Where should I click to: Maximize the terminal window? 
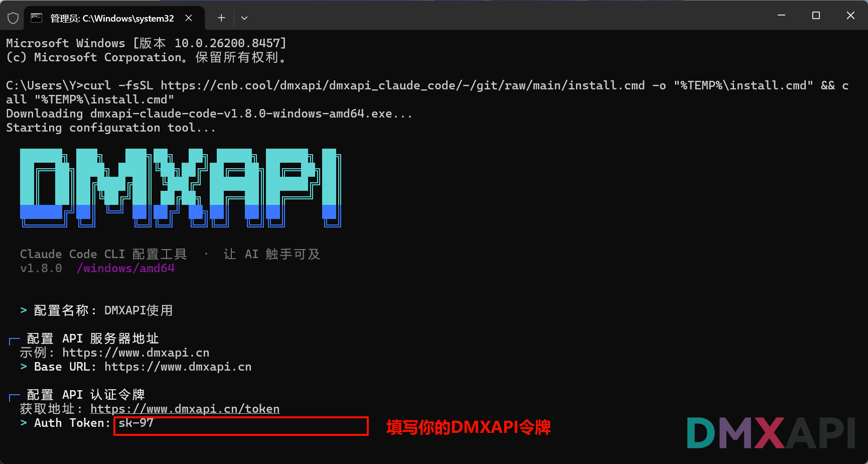click(x=816, y=16)
